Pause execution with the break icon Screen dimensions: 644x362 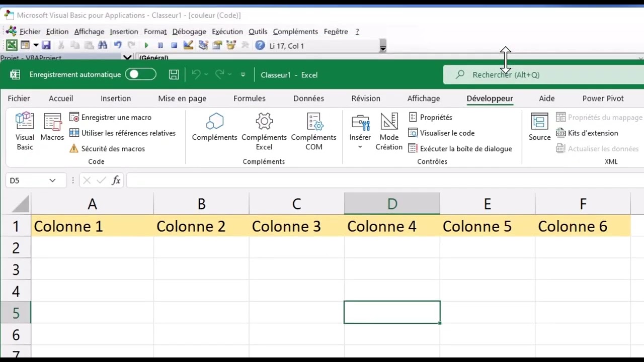160,46
